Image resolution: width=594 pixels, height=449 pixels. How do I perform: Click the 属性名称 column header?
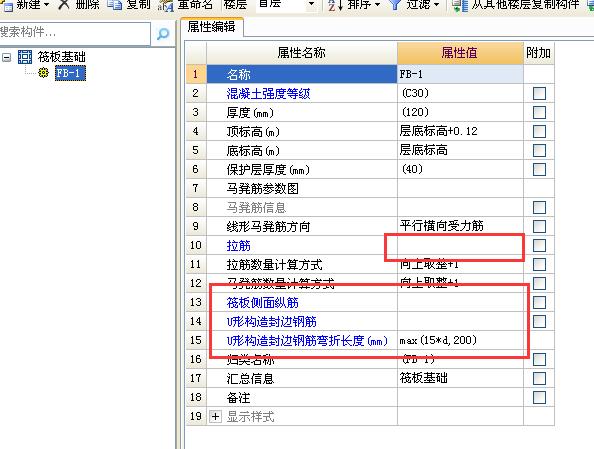(x=302, y=53)
